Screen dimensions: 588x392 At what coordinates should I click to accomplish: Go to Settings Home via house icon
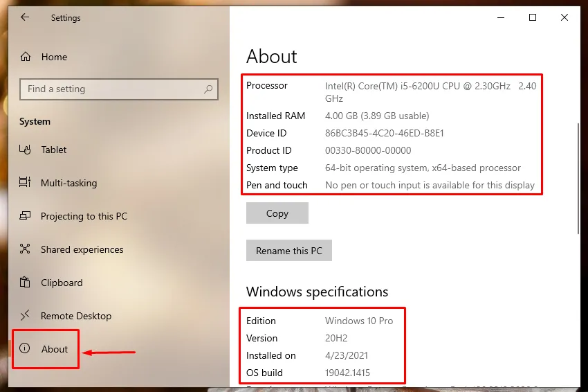26,57
